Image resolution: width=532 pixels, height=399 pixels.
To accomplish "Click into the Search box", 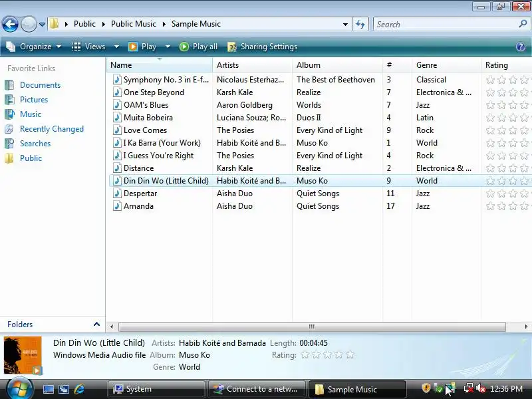I will point(446,25).
